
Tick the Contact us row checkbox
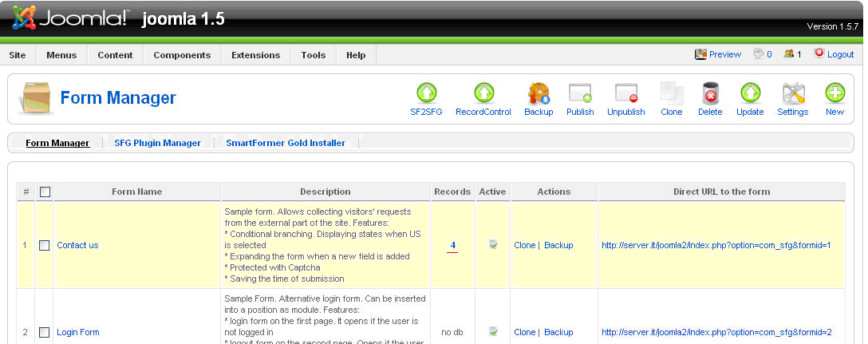[45, 245]
